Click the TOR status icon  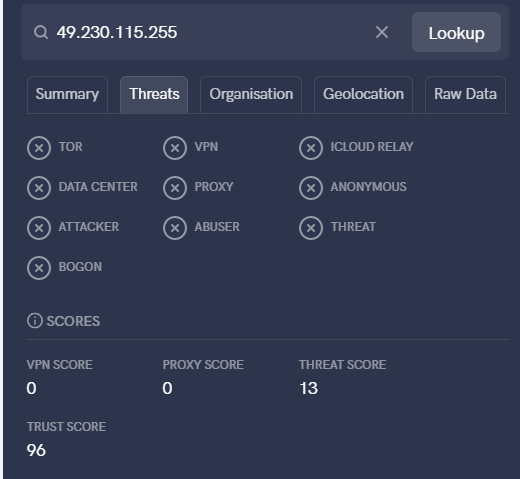(x=39, y=148)
